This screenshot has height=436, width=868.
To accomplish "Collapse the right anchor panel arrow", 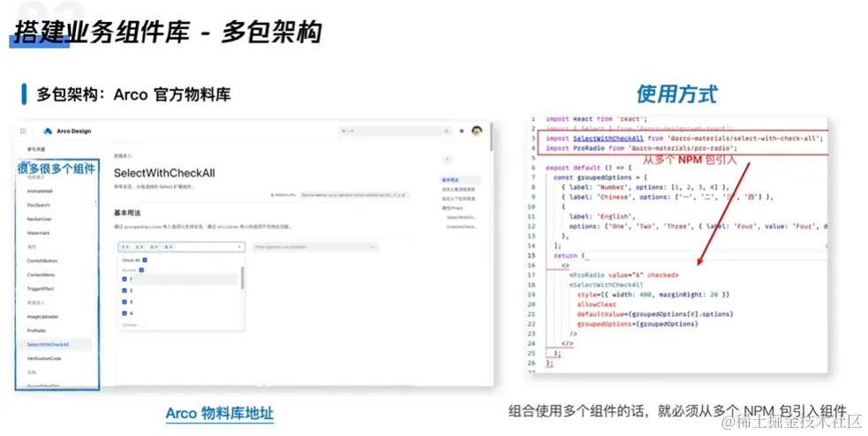I will click(448, 160).
